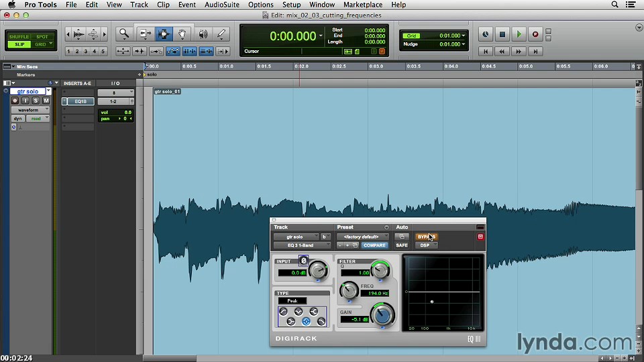Add marker with the plus icon
The image size is (644, 362).
[x=140, y=74]
